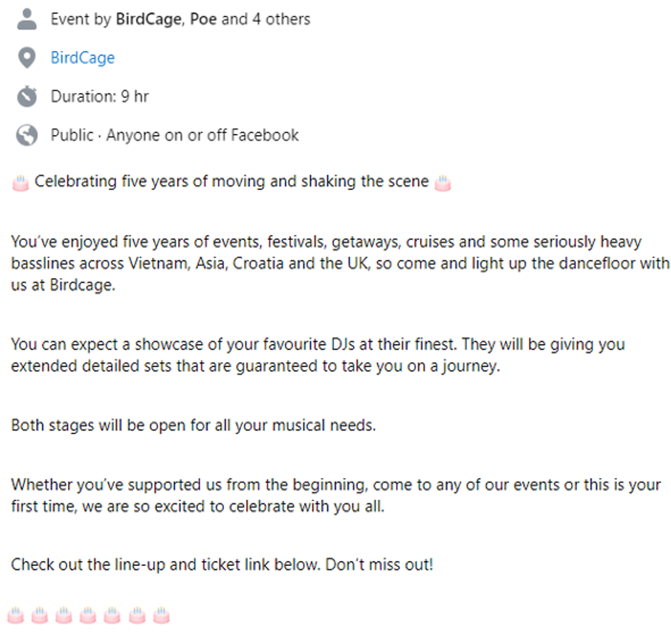The height and width of the screenshot is (644, 671).
Task: Click the 'Duration: 9 hr' text
Action: pos(100,96)
